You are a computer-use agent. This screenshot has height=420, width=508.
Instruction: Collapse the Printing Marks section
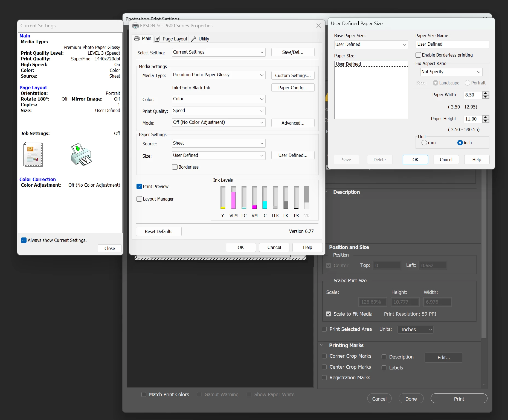click(x=322, y=345)
